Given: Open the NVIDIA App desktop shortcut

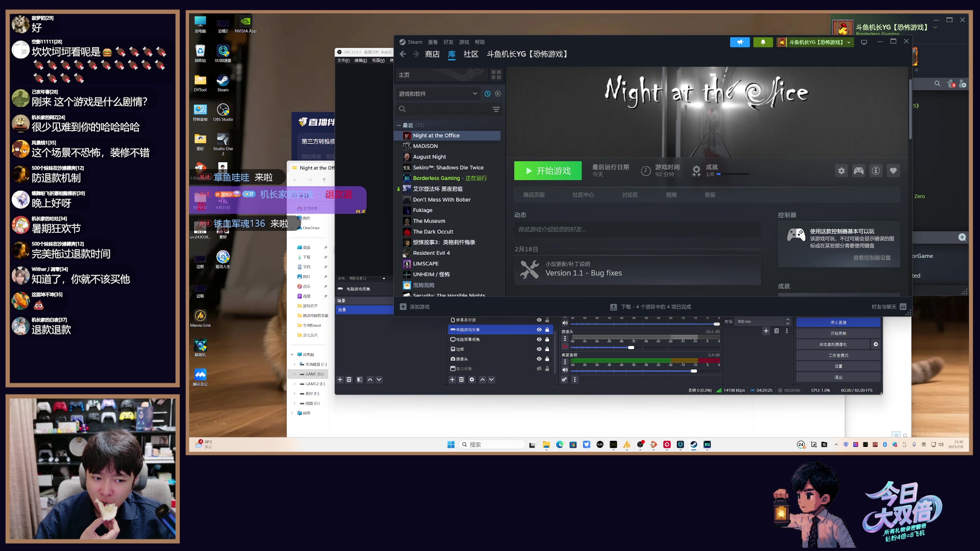Looking at the screenshot, I should pos(245,24).
